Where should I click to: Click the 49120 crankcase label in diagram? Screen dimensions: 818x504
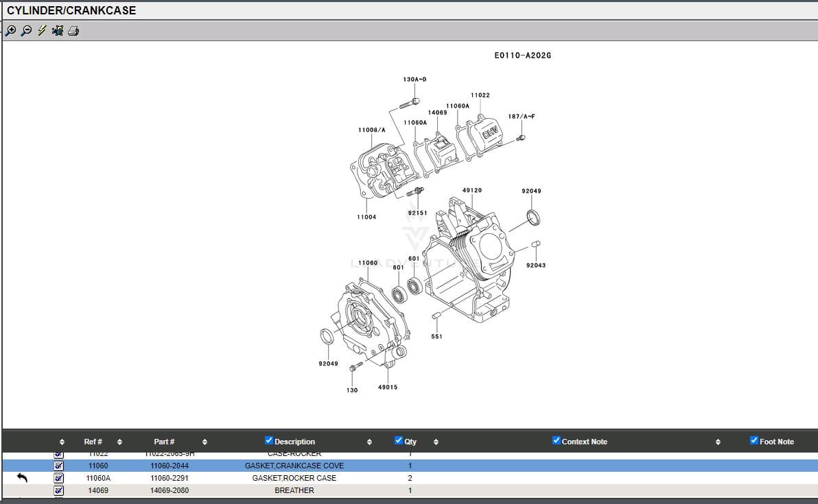[471, 191]
